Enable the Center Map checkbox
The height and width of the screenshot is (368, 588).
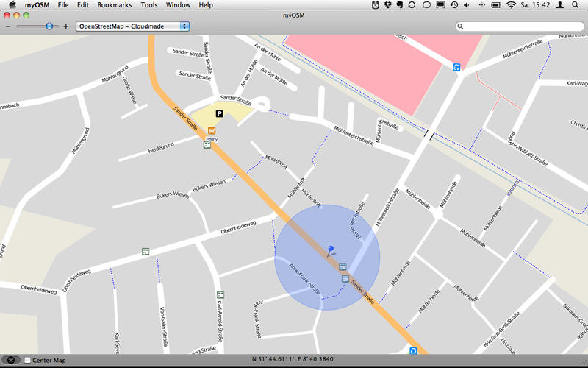pyautogui.click(x=27, y=360)
